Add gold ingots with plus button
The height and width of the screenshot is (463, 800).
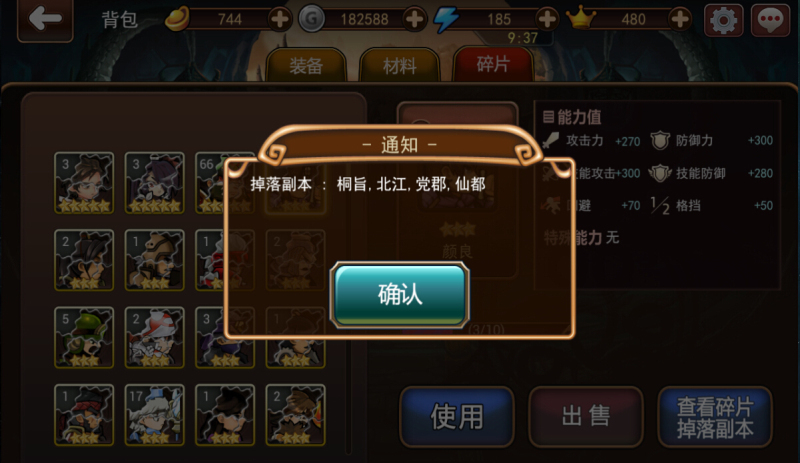click(x=280, y=19)
